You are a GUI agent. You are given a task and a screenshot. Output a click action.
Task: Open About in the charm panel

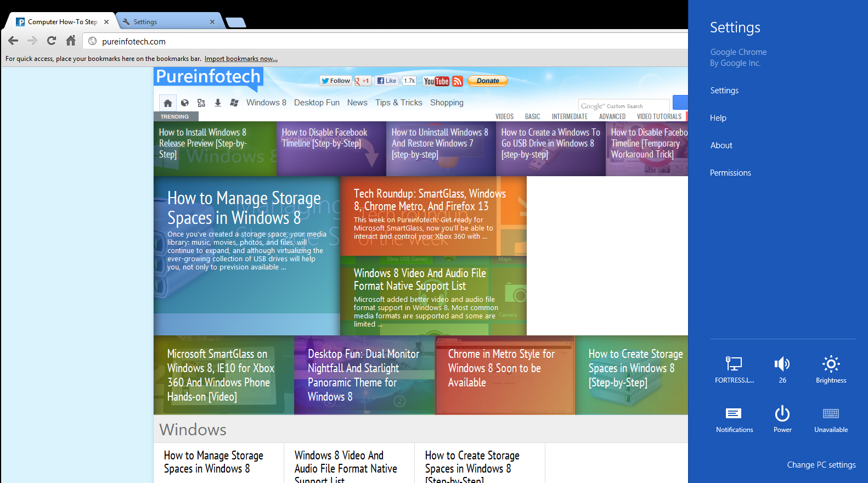722,145
